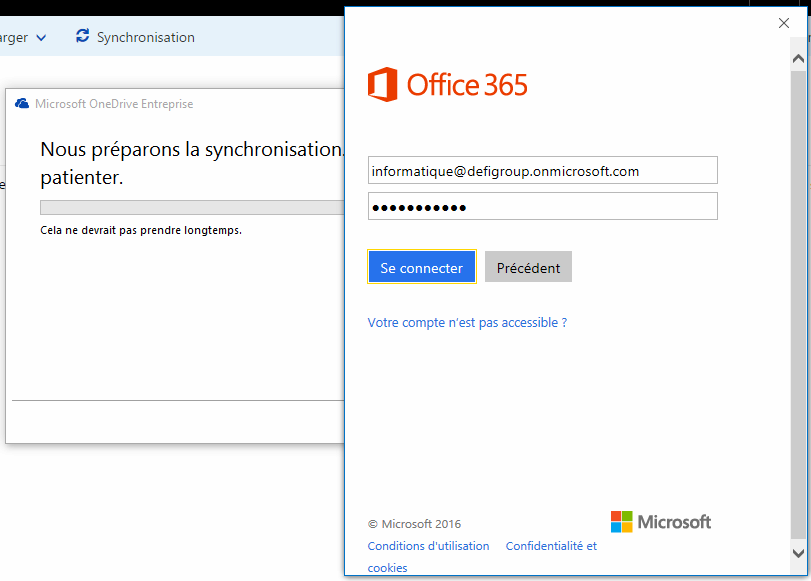This screenshot has width=811, height=581.
Task: Click the Synchronisation refresh icon
Action: 83,36
